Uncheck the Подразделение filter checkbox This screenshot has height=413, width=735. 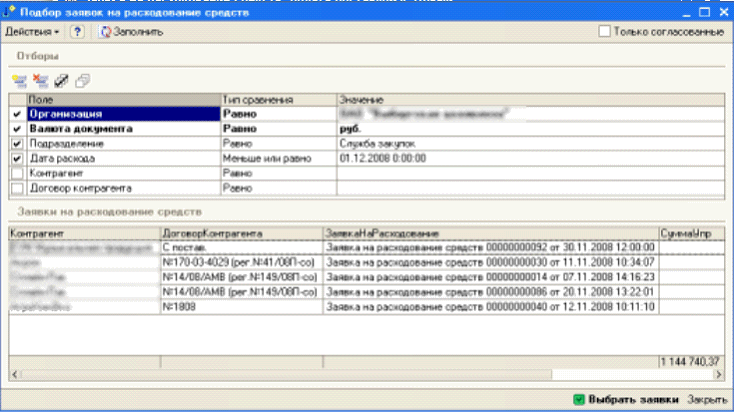[x=17, y=143]
